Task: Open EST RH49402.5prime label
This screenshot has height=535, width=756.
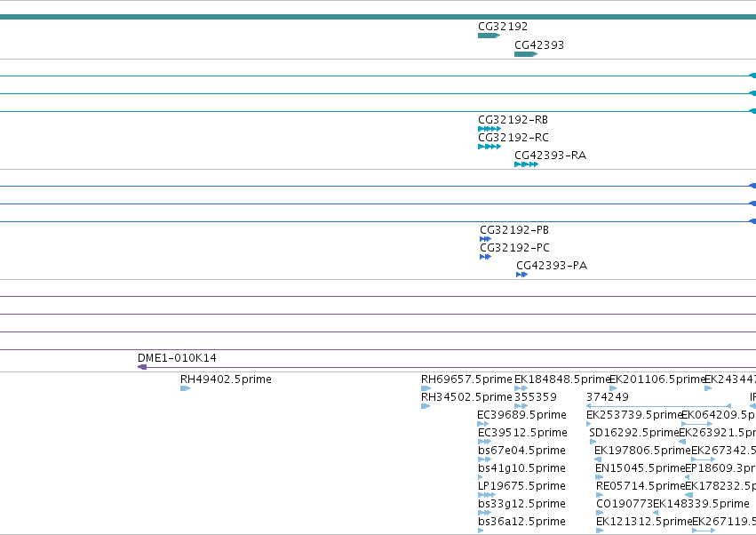Action: point(226,379)
